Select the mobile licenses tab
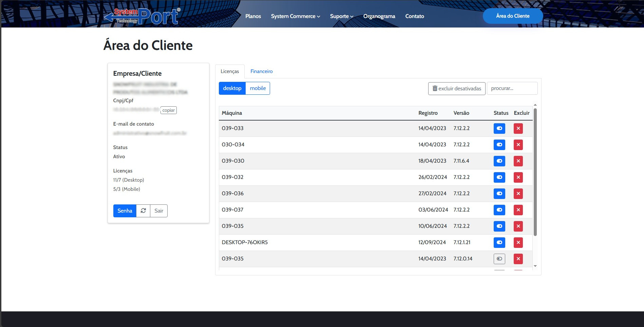Image resolution: width=644 pixels, height=327 pixels. point(258,88)
